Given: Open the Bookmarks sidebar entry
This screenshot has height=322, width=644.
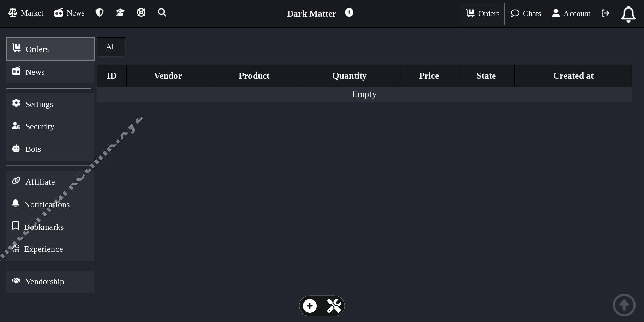Looking at the screenshot, I should coord(44,227).
